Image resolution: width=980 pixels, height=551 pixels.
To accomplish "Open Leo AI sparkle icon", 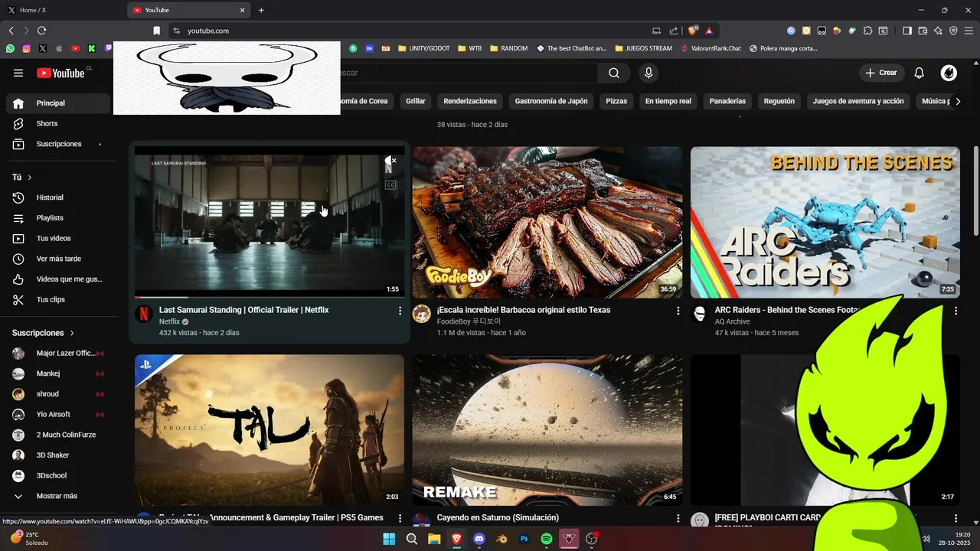I will tap(938, 31).
